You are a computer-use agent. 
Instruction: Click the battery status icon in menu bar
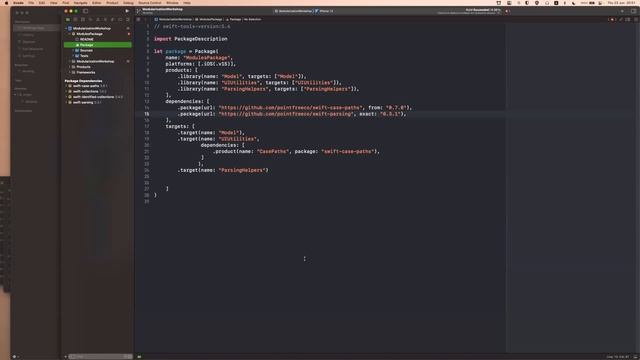(x=592, y=3)
